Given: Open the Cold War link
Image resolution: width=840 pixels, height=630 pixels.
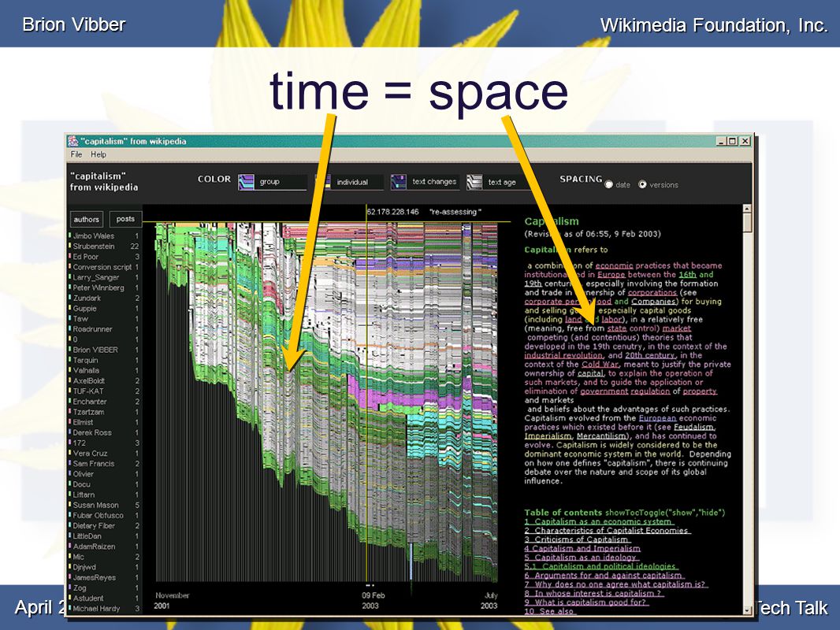Looking at the screenshot, I should [x=600, y=365].
